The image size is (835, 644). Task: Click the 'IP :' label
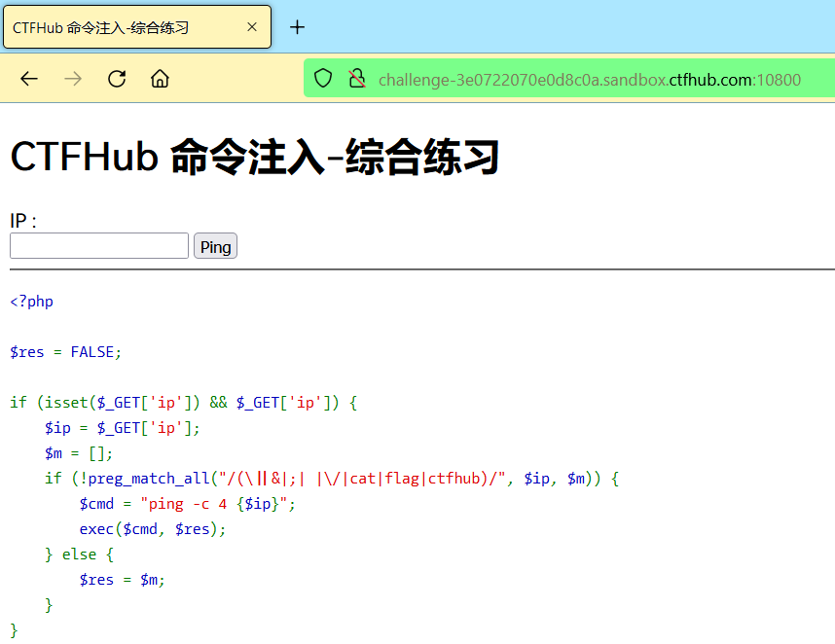coord(23,221)
